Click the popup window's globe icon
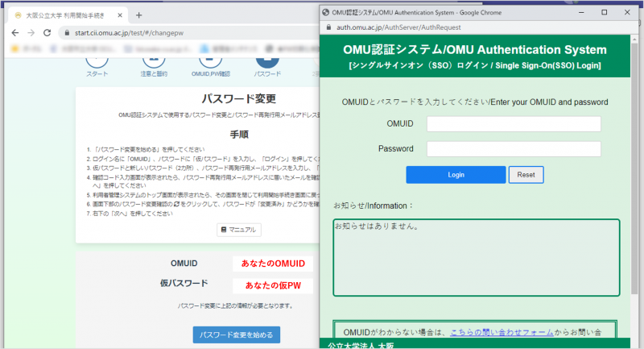The image size is (644, 349). [326, 12]
